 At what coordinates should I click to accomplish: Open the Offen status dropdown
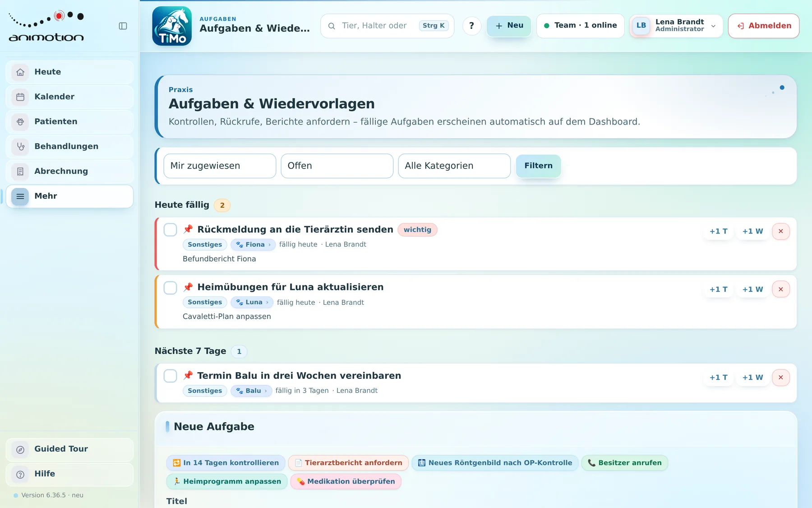(337, 166)
